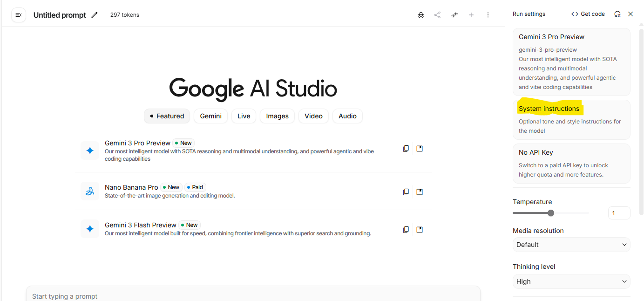Click the reset default settings icon
The width and height of the screenshot is (644, 301).
(617, 14)
